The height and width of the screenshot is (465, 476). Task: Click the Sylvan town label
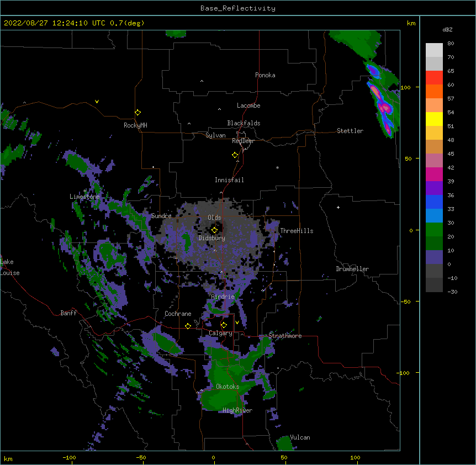coord(215,135)
